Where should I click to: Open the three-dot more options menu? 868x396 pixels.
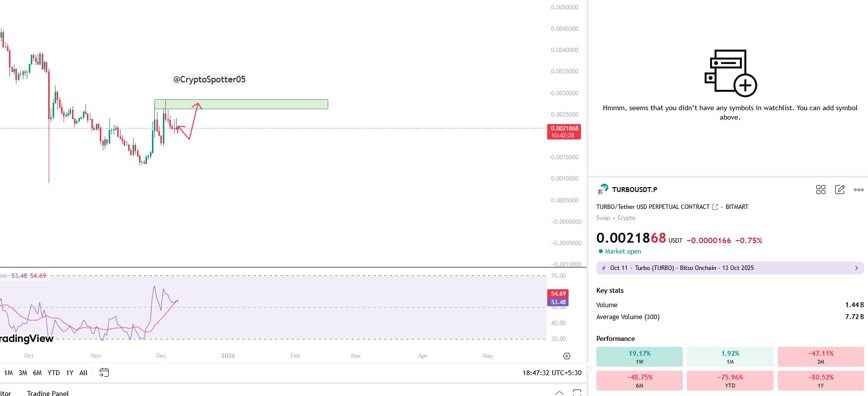coord(859,190)
